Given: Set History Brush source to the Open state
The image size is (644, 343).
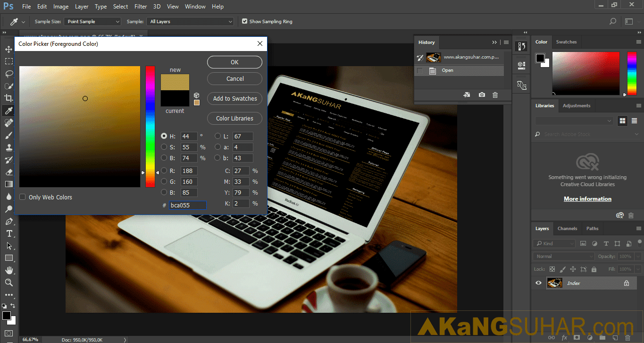Looking at the screenshot, I should (420, 70).
